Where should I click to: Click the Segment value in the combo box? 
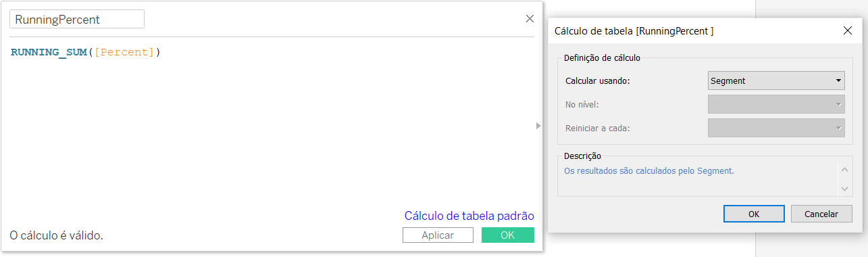pyautogui.click(x=728, y=80)
